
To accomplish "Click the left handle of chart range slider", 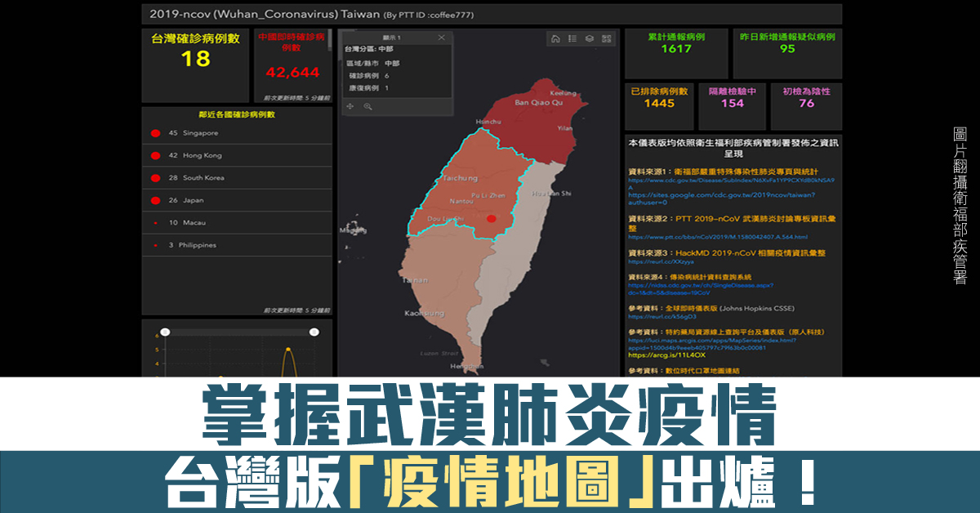I will click(x=165, y=332).
